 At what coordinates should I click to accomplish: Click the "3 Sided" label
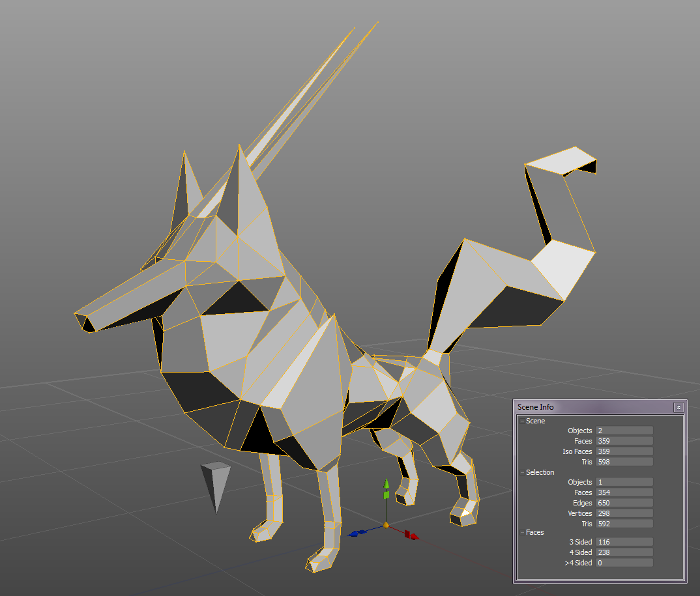pos(580,542)
